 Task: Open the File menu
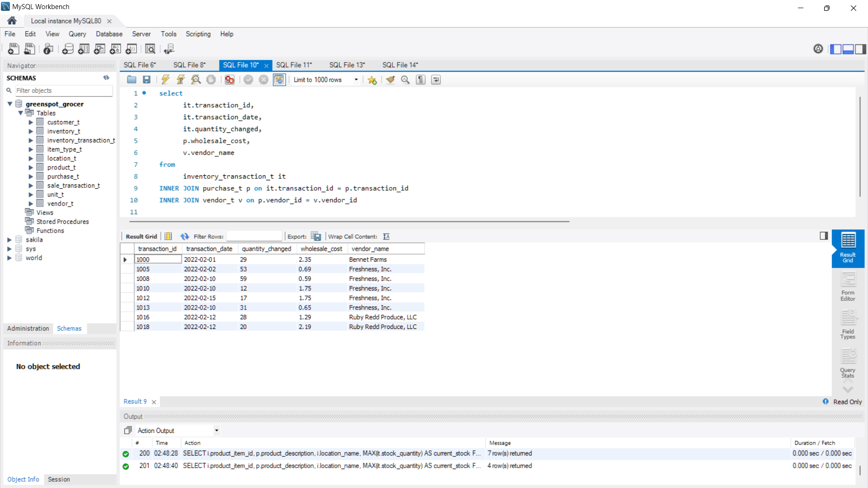pos(10,34)
